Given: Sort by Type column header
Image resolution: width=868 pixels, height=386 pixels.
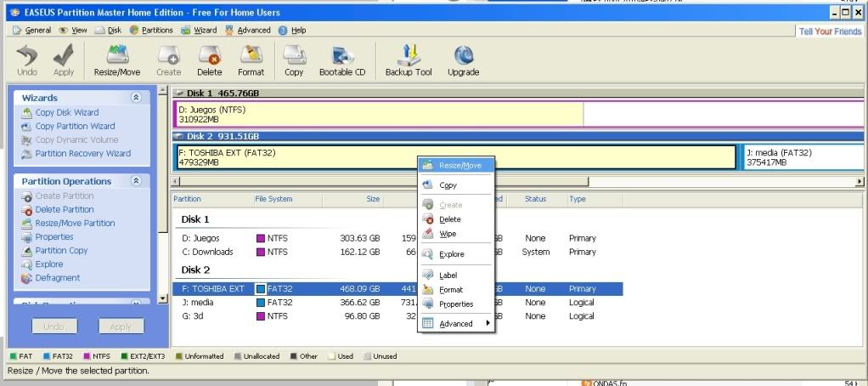Looking at the screenshot, I should click(x=594, y=199).
